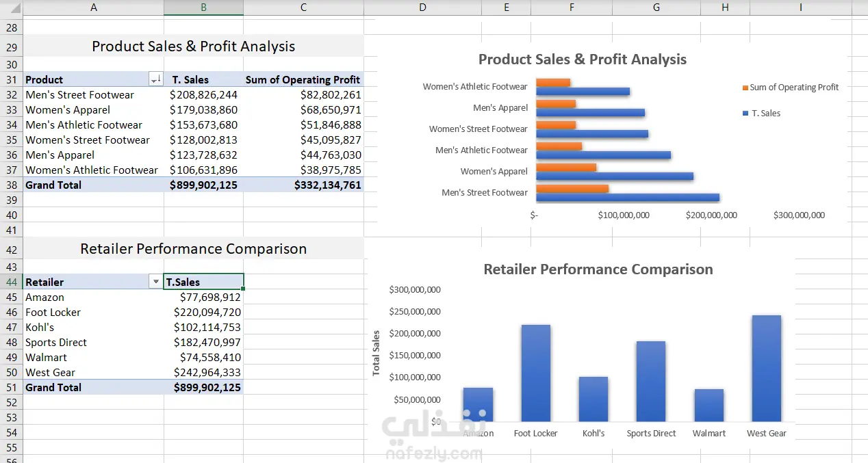Open the Product filter sort dropdown
This screenshot has height=463, width=868.
(156, 80)
